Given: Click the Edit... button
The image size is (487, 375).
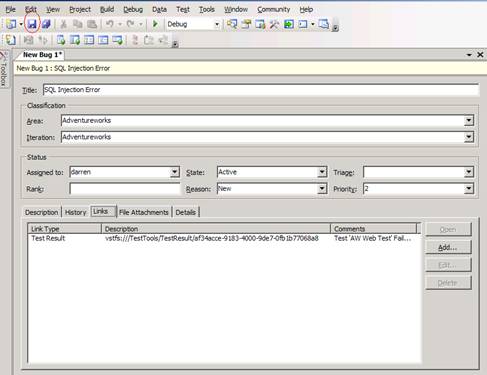Looking at the screenshot, I should tap(448, 265).
